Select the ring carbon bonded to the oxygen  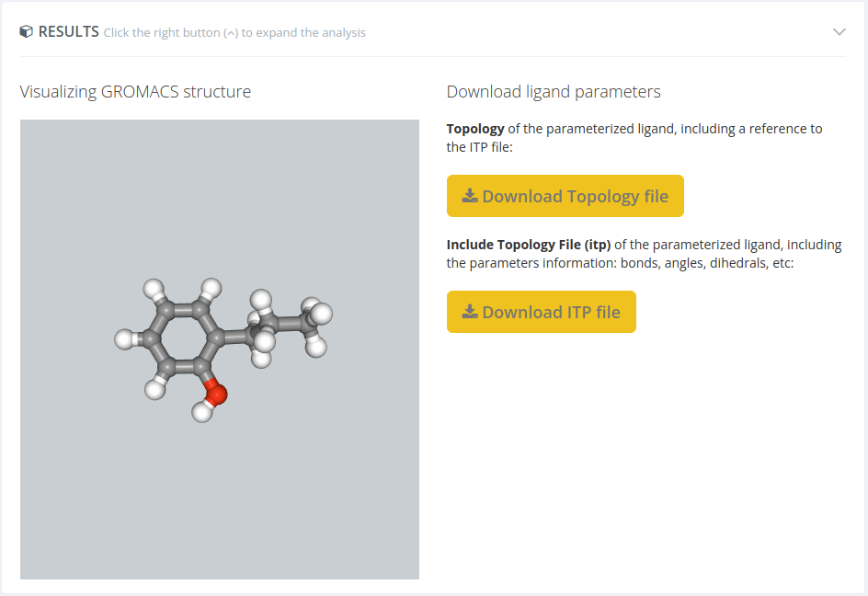click(199, 366)
